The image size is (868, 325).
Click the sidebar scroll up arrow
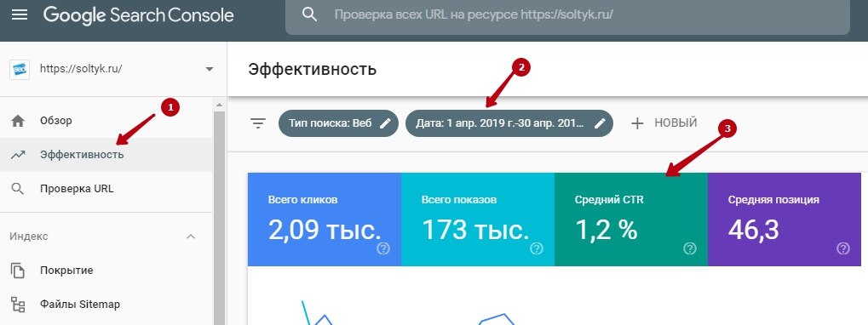[219, 105]
